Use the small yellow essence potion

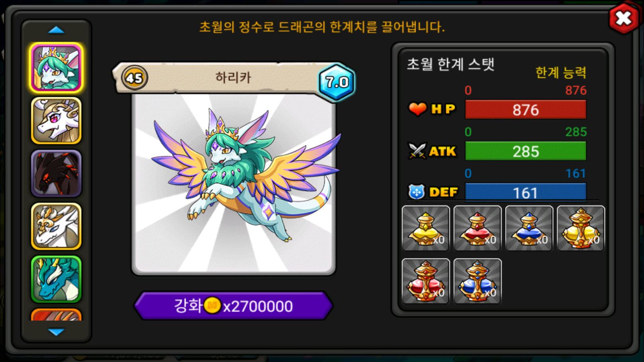426,228
